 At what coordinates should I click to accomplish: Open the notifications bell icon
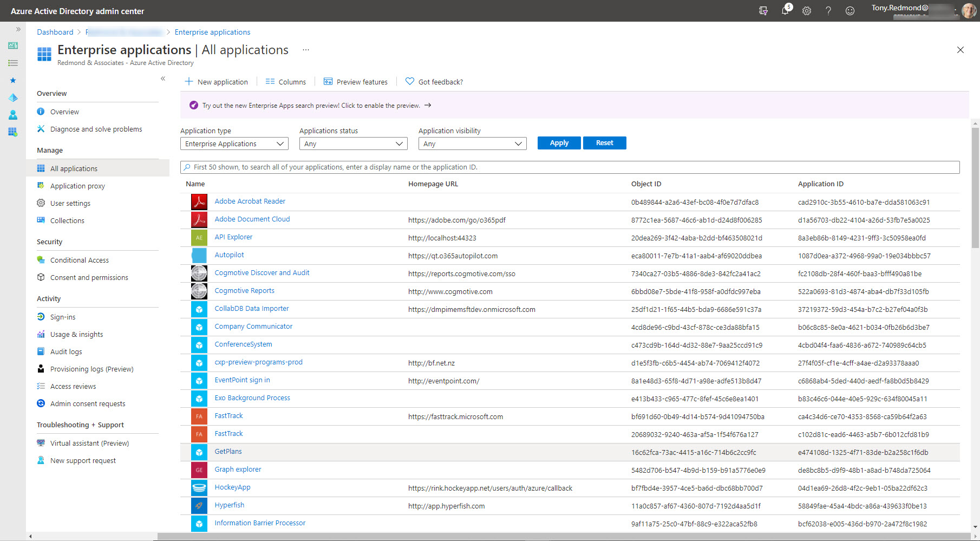pos(785,10)
